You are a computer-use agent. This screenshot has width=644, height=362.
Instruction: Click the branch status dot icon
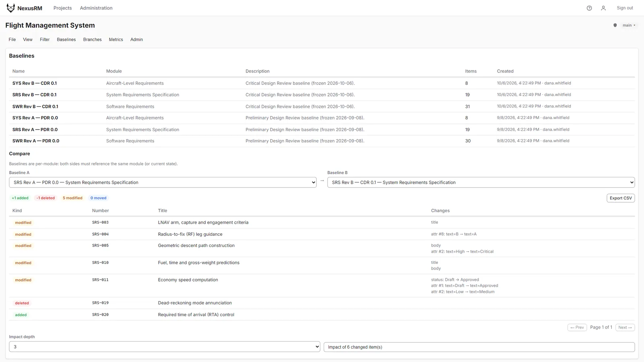click(615, 25)
